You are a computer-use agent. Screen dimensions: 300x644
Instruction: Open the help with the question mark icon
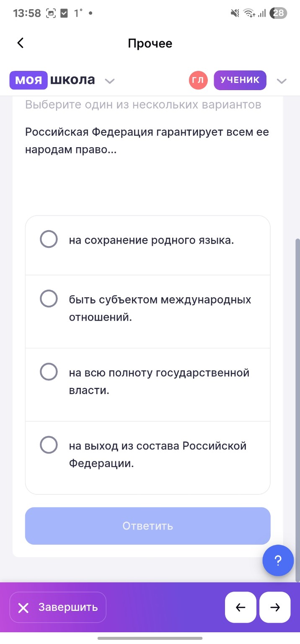pyautogui.click(x=278, y=561)
